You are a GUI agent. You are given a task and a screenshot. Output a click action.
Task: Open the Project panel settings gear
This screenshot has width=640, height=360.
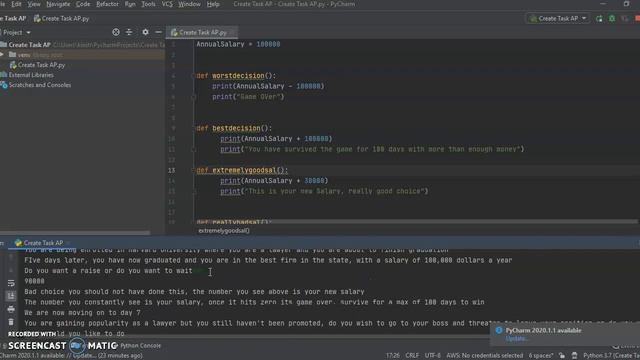click(145, 32)
